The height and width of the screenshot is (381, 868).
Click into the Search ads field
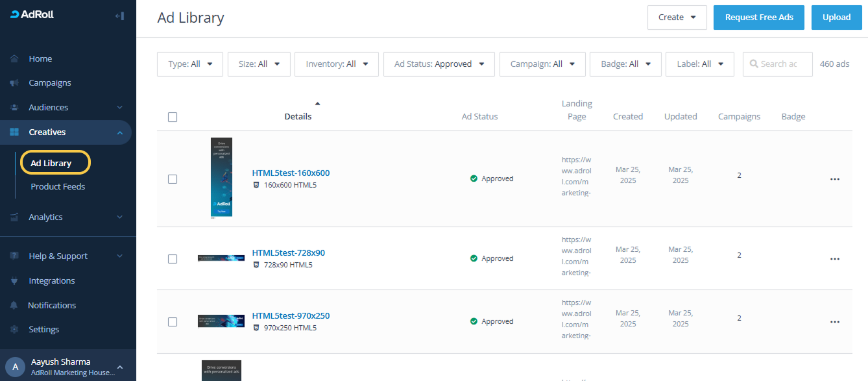click(782, 64)
